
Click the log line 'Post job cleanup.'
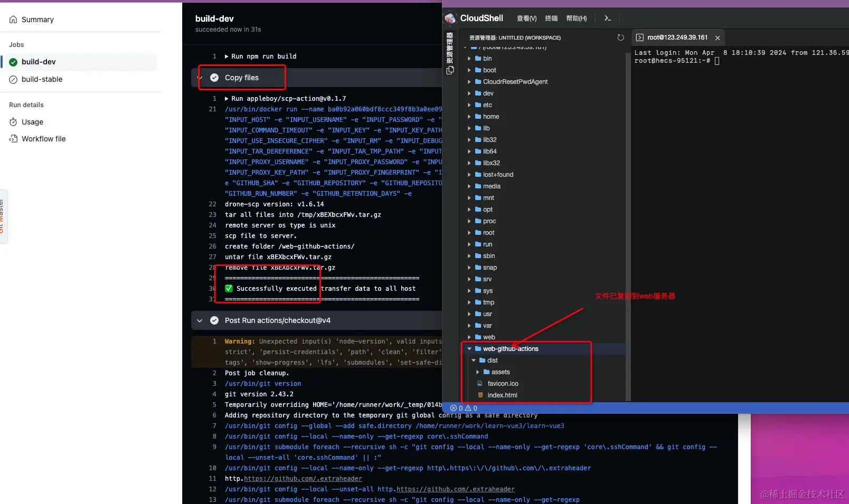click(257, 373)
